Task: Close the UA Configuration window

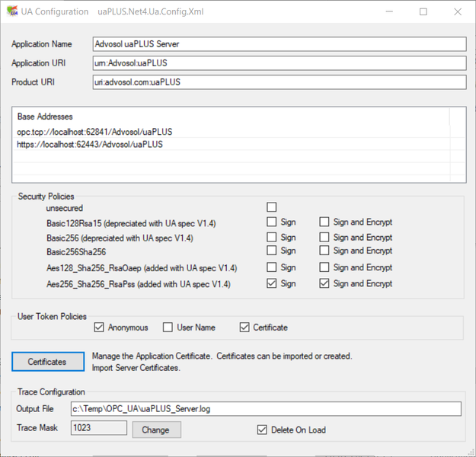Action: (x=458, y=11)
